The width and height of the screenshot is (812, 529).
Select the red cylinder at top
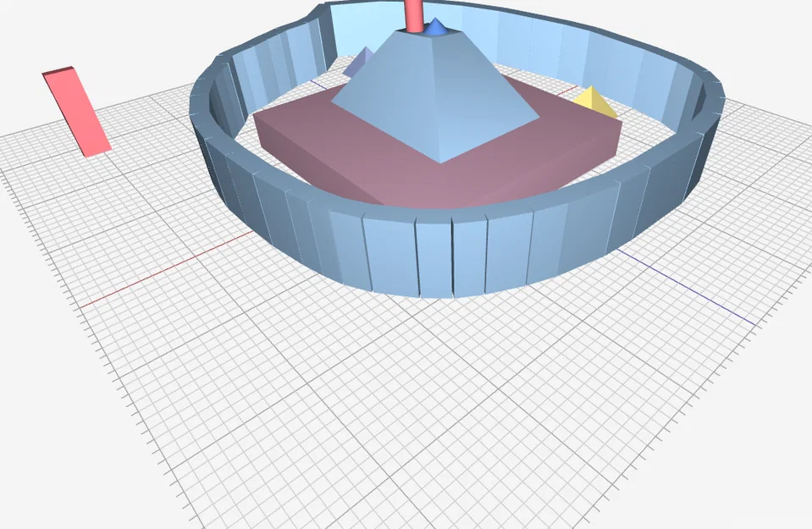coord(414,15)
